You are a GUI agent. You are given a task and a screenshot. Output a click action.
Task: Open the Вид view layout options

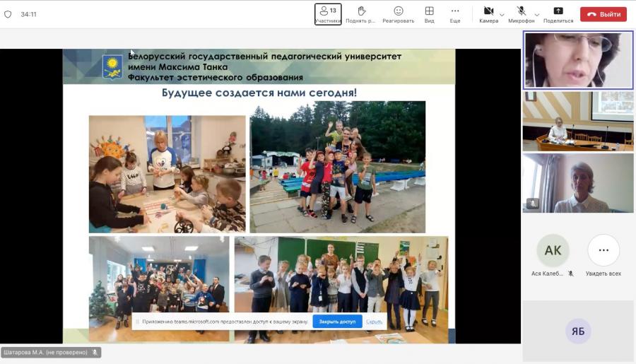point(429,14)
